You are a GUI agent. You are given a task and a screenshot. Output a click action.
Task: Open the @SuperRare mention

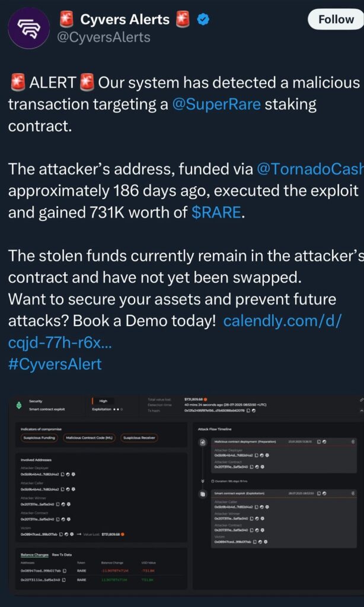[216, 104]
